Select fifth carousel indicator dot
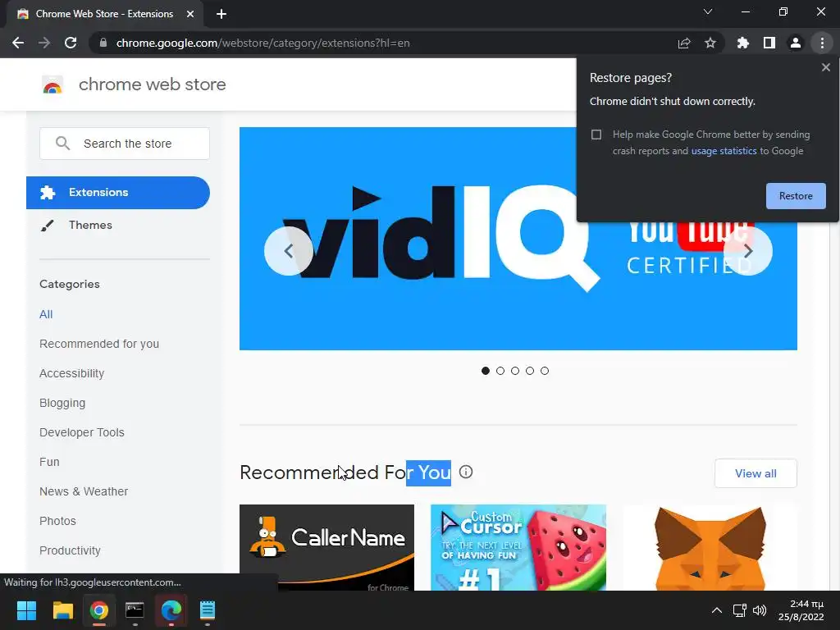Screen dimensions: 840x630 (545, 371)
